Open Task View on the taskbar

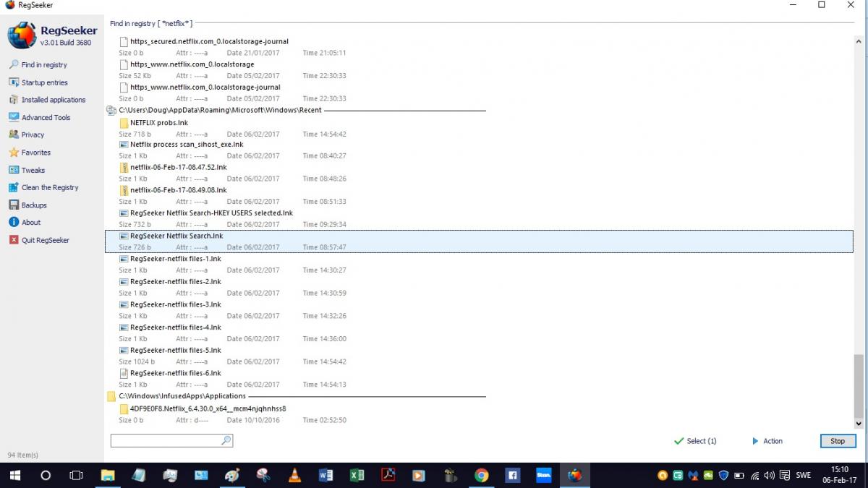coord(76,475)
